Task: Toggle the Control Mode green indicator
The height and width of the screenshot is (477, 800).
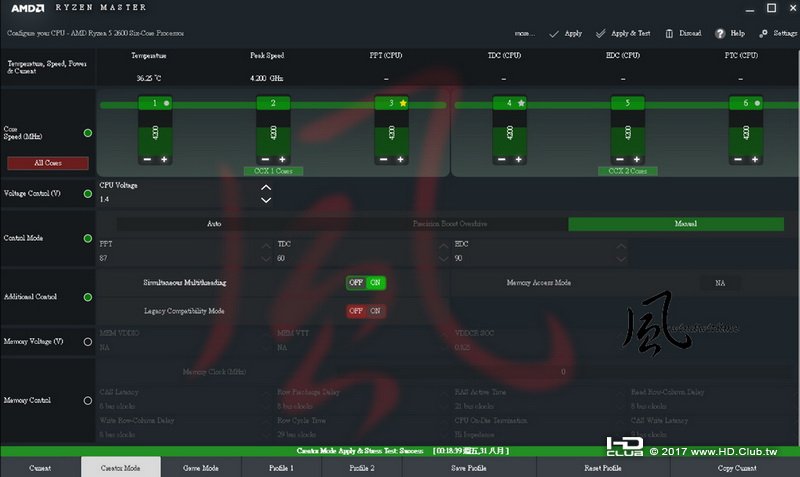Action: tap(88, 238)
